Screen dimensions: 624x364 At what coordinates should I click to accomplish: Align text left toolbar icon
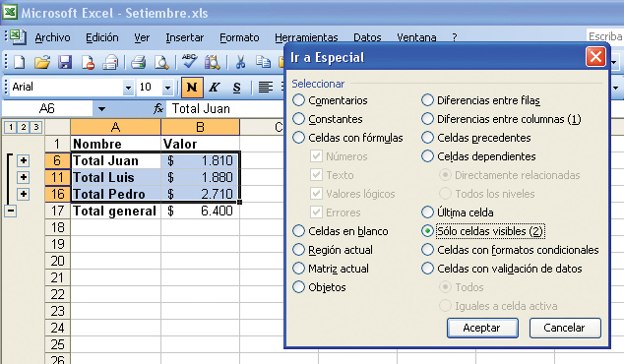click(x=266, y=88)
